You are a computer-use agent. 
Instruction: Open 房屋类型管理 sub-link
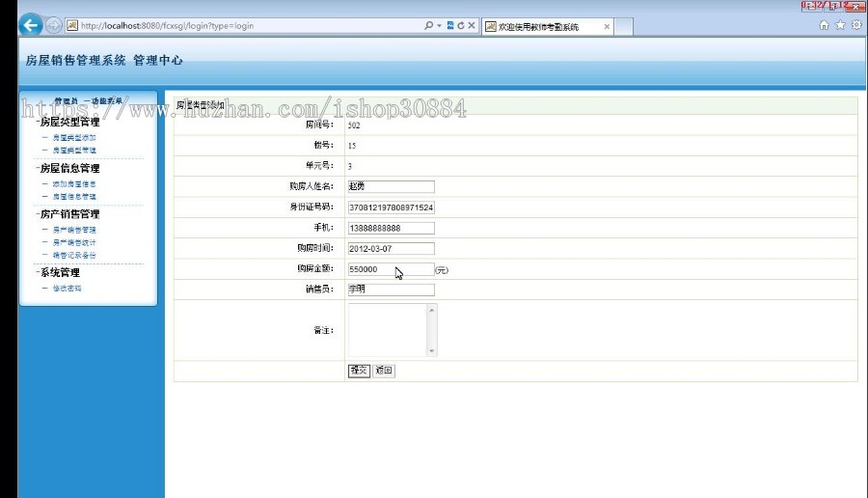pos(74,151)
